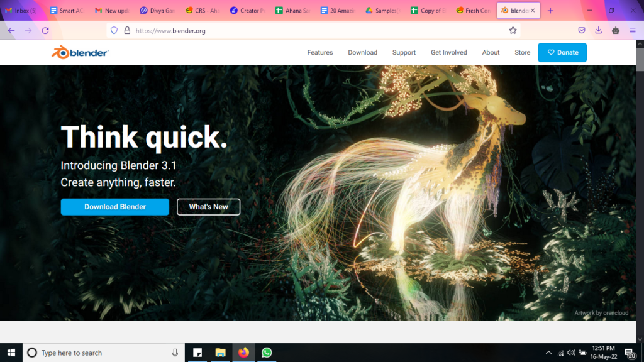Reload the current page
This screenshot has height=362, width=644.
pos(45,30)
